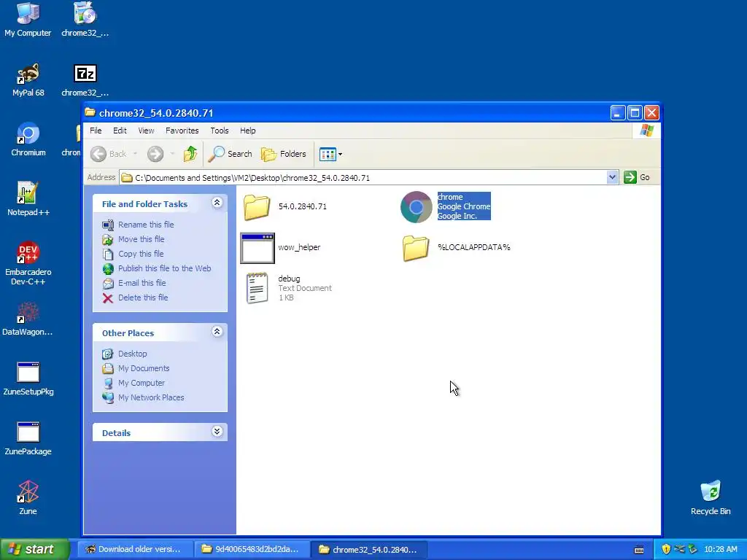Select the wow_helper executable icon
Viewport: 747px width, 560px height.
pyautogui.click(x=258, y=248)
